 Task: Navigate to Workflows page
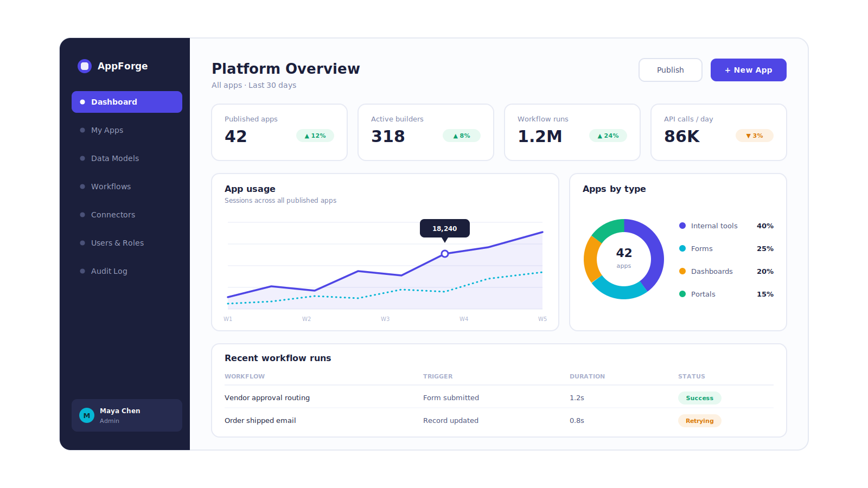coord(127,187)
